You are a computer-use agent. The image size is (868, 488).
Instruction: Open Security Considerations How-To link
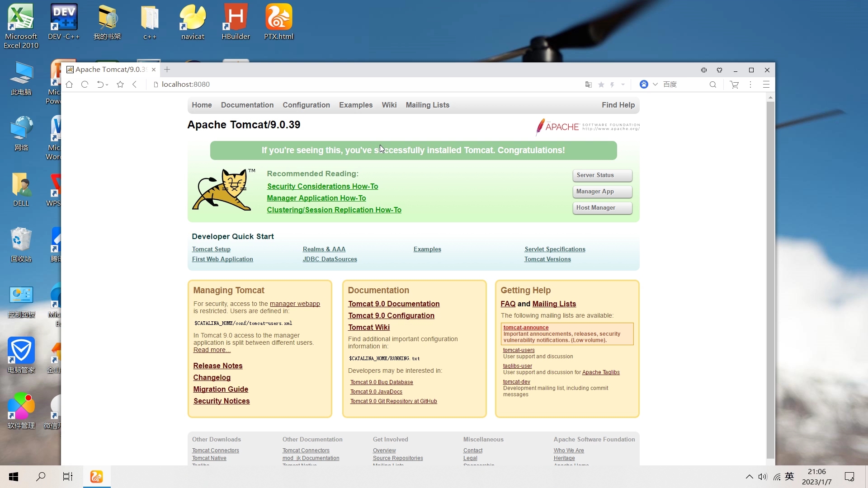[x=322, y=187]
